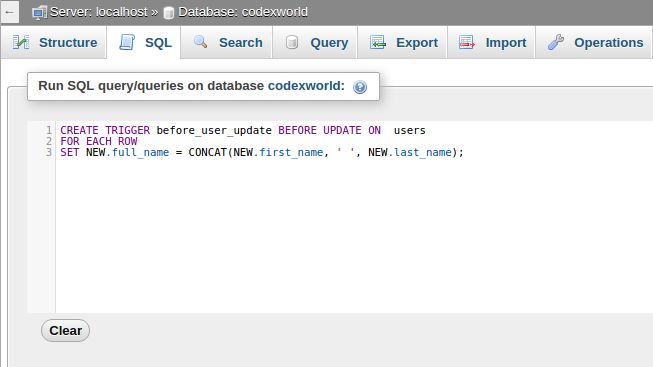Click first_name inside the CONCAT call
Viewport: 653px width, 367px height.
coord(291,152)
